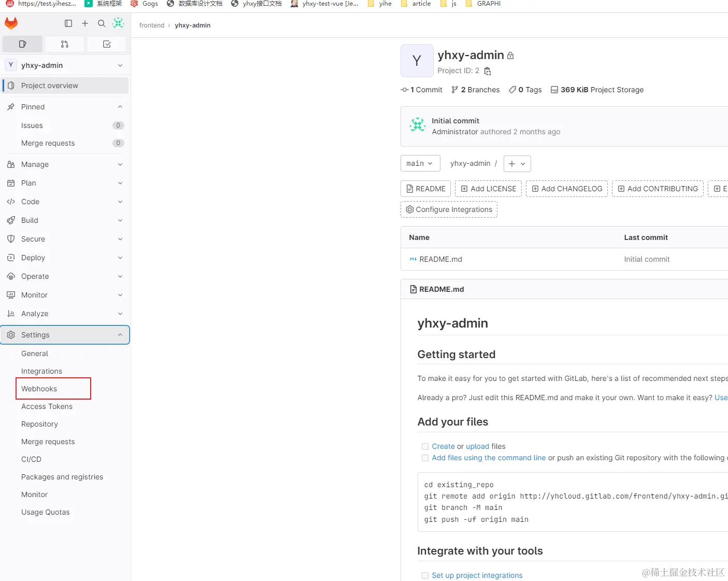Click the lock icon next to yhxy-admin title
This screenshot has height=581, width=728.
(x=510, y=55)
